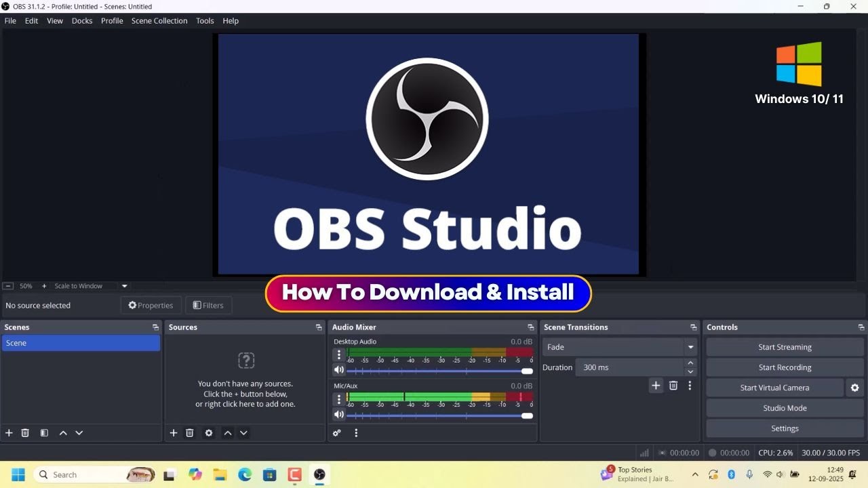Open Mic/Aux three-dot options
This screenshot has height=488, width=868.
(x=339, y=399)
